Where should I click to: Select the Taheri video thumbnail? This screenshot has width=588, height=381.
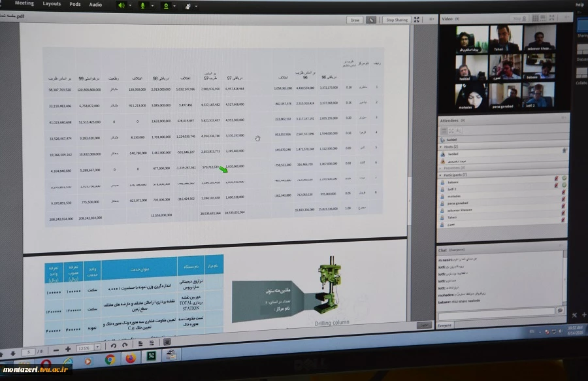505,39
